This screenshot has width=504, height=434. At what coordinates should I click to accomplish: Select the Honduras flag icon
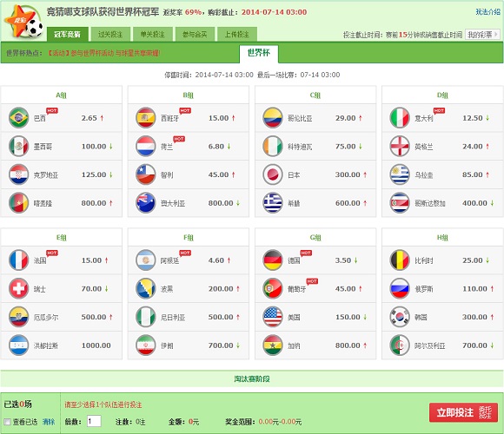pos(18,345)
